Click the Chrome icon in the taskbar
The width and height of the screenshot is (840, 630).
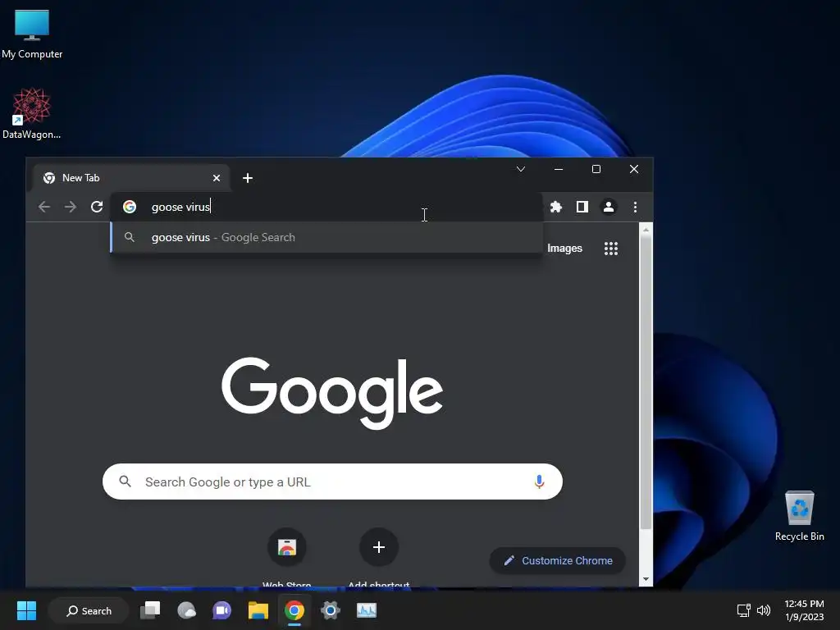click(294, 610)
